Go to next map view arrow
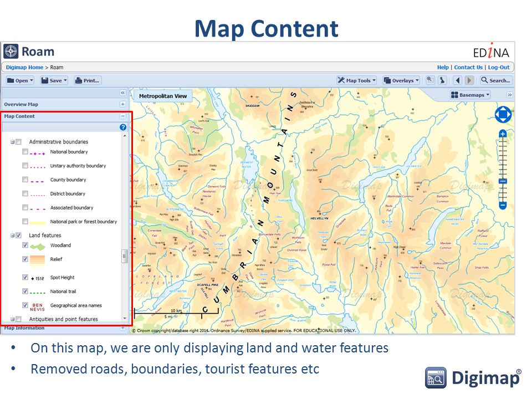Screen dimensions: 532x399 pyautogui.click(x=469, y=80)
